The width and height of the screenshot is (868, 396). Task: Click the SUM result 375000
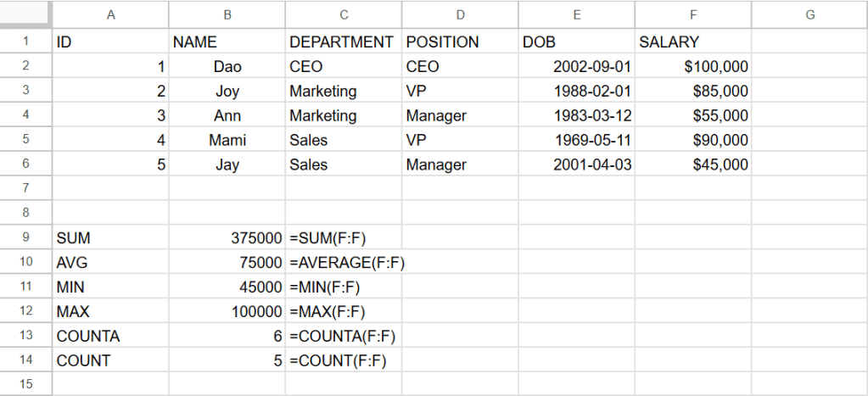227,239
